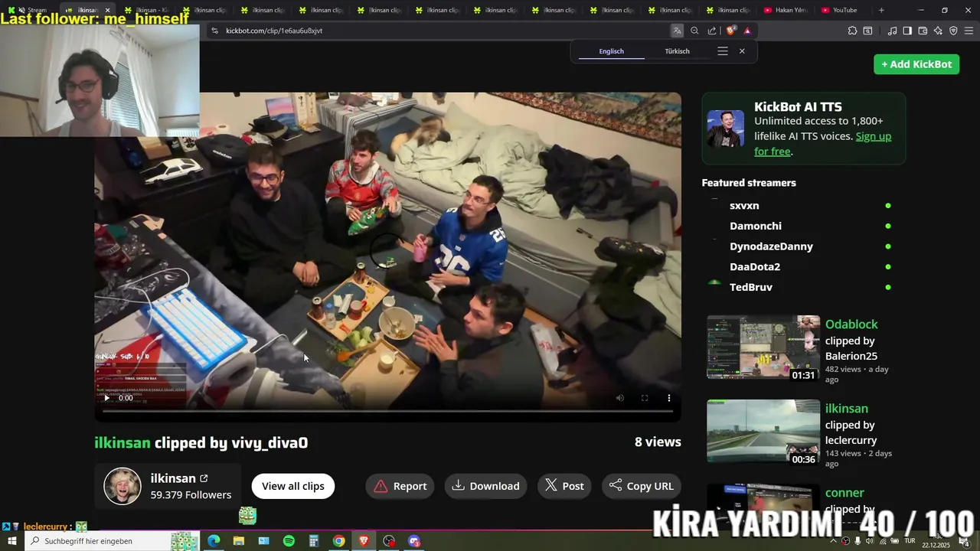Open Brave browser from taskbar

pyautogui.click(x=364, y=541)
